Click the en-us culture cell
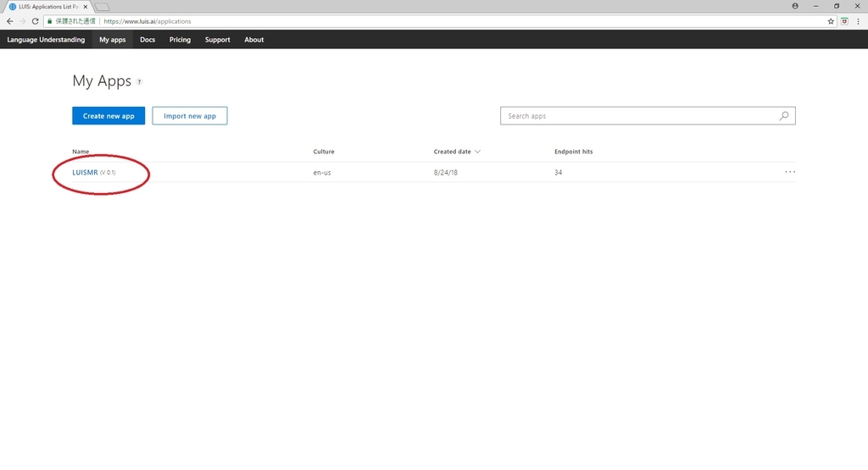This screenshot has height=470, width=868. [322, 173]
